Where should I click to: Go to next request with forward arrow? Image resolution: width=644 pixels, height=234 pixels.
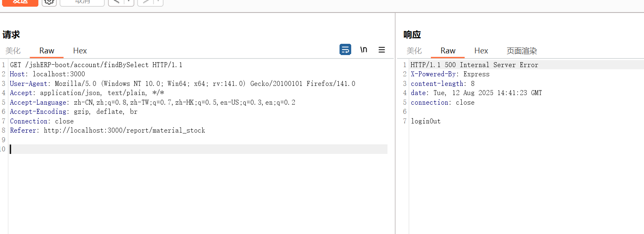pyautogui.click(x=146, y=2)
